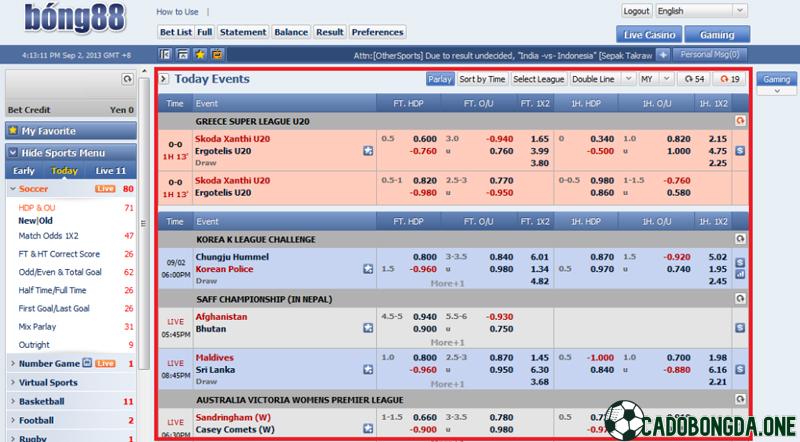800x442 pixels.
Task: Open the Select League filter
Action: point(538,79)
